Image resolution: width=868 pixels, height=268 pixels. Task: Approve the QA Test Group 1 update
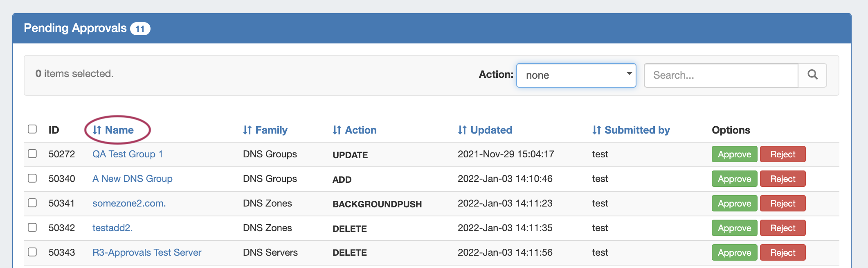[x=734, y=154]
